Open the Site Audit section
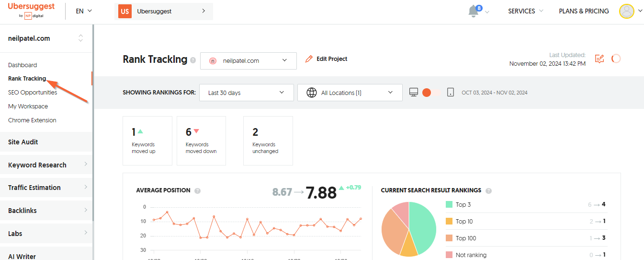The height and width of the screenshot is (260, 644). click(46, 142)
